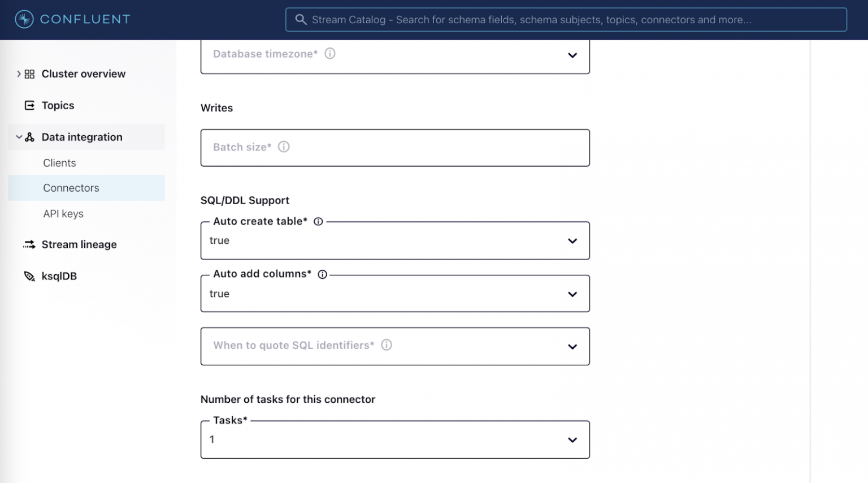Change Auto add columns value
The width and height of the screenshot is (868, 483).
[x=572, y=294]
